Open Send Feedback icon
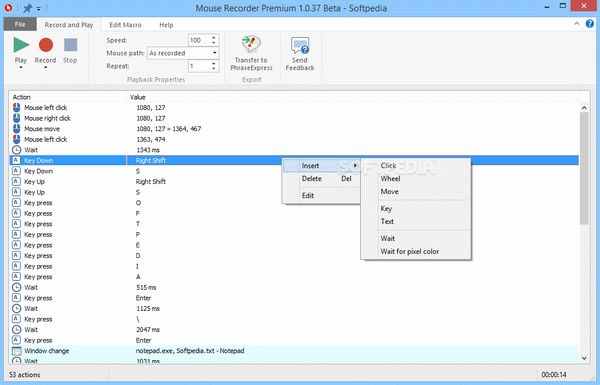Image resolution: width=600 pixels, height=385 pixels. pos(300,45)
